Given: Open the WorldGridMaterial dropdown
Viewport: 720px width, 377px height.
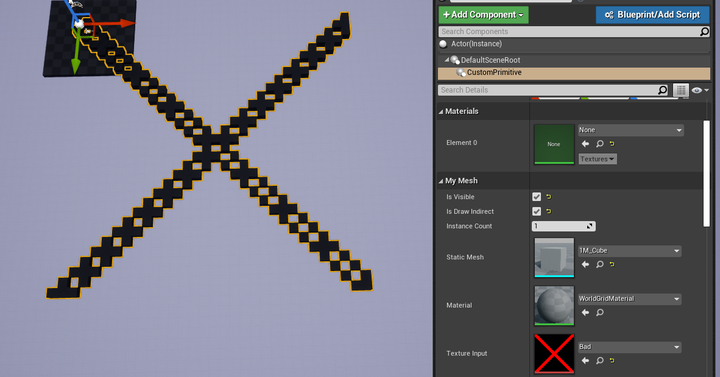Looking at the screenshot, I should click(629, 299).
